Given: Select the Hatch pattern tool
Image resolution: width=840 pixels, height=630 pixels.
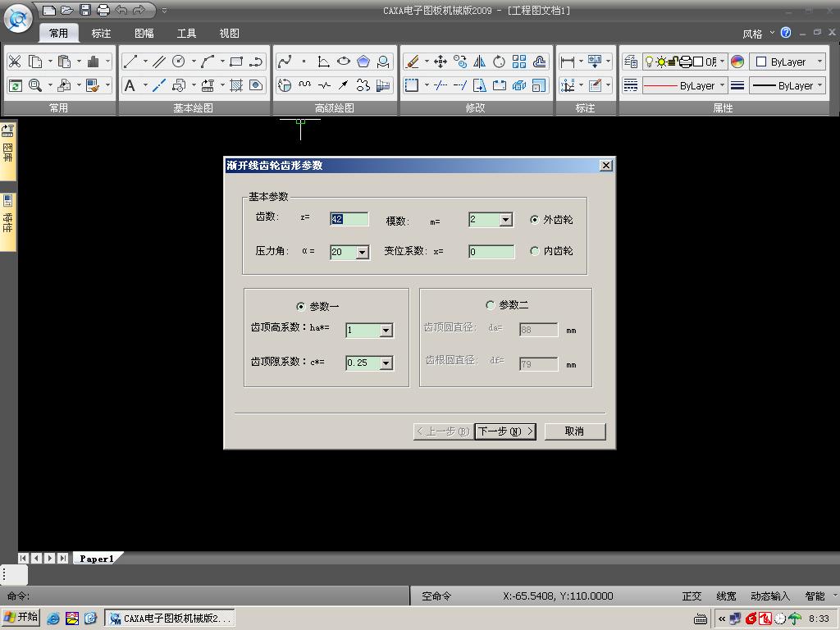Looking at the screenshot, I should point(236,85).
